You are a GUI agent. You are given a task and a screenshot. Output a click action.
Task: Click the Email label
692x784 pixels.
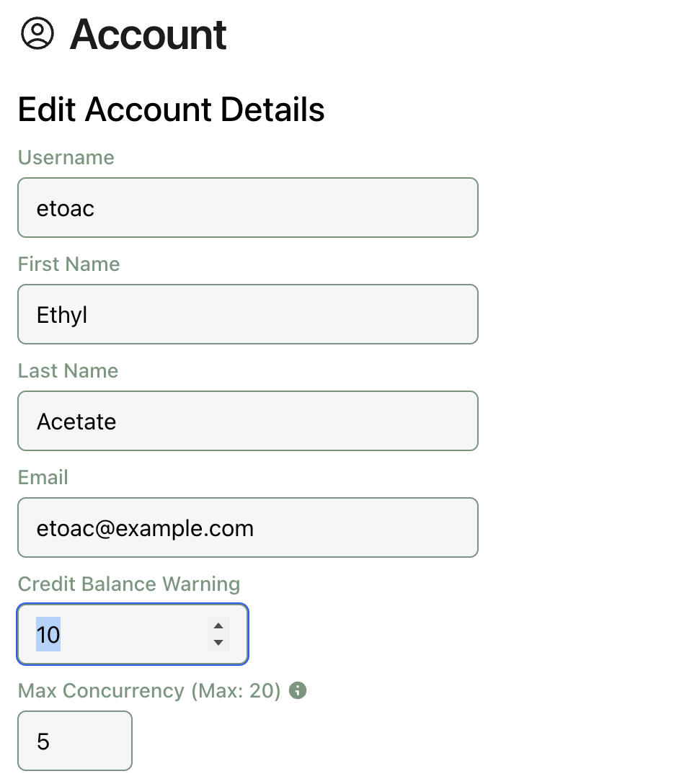pos(43,478)
